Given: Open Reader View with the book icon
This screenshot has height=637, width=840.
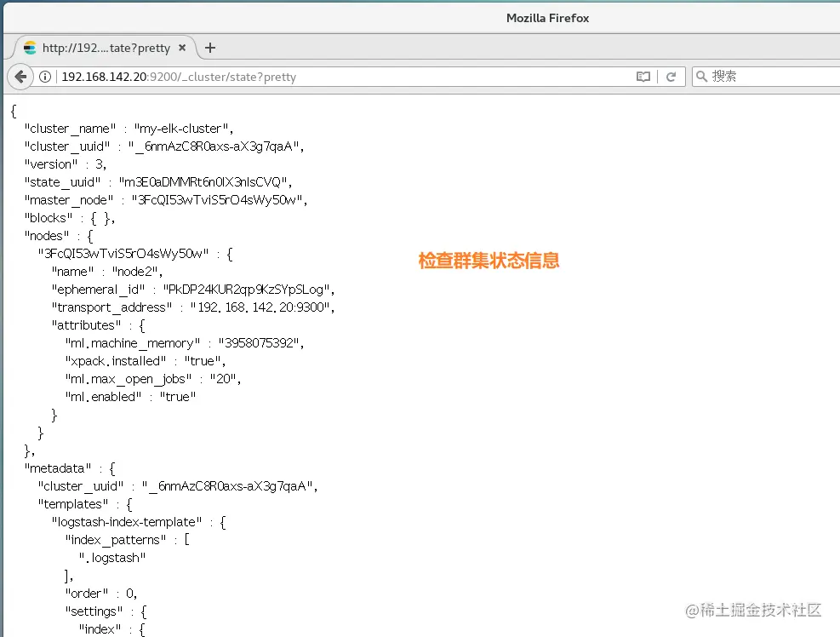Looking at the screenshot, I should [644, 76].
